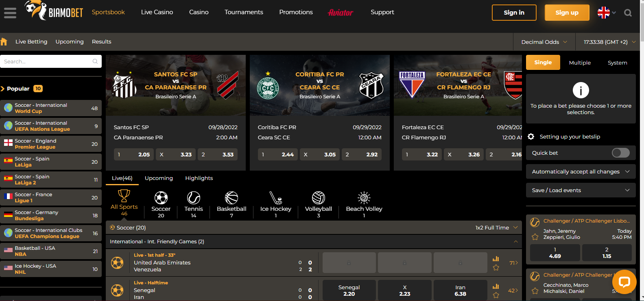
Task: Go to the Tournaments page
Action: tap(244, 12)
